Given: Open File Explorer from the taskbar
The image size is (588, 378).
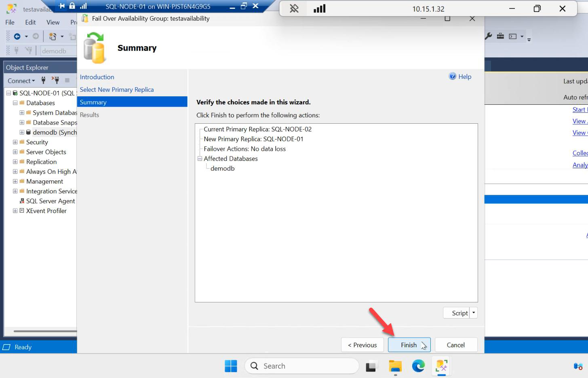Looking at the screenshot, I should tap(395, 366).
